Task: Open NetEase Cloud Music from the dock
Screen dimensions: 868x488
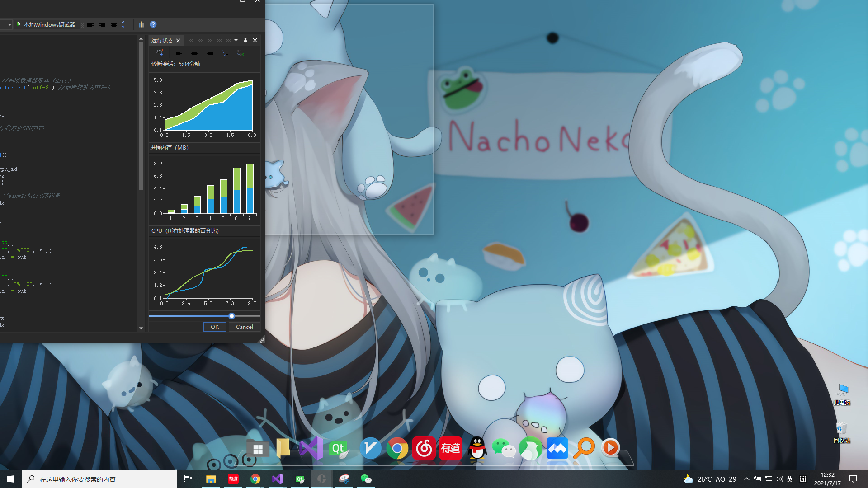Action: coord(424,448)
